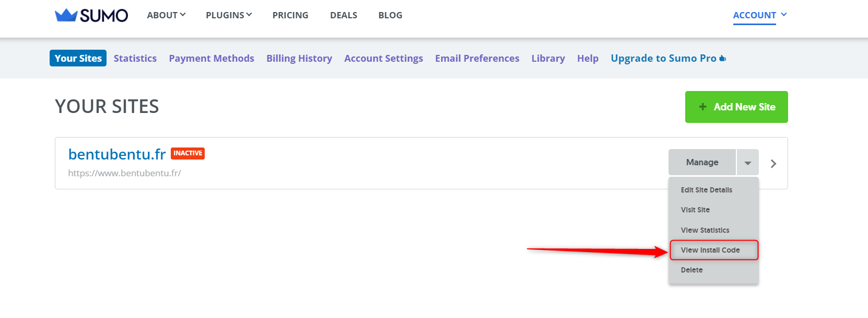Viewport: 868px width, 318px height.
Task: Select View Install Code menu item
Action: [713, 250]
